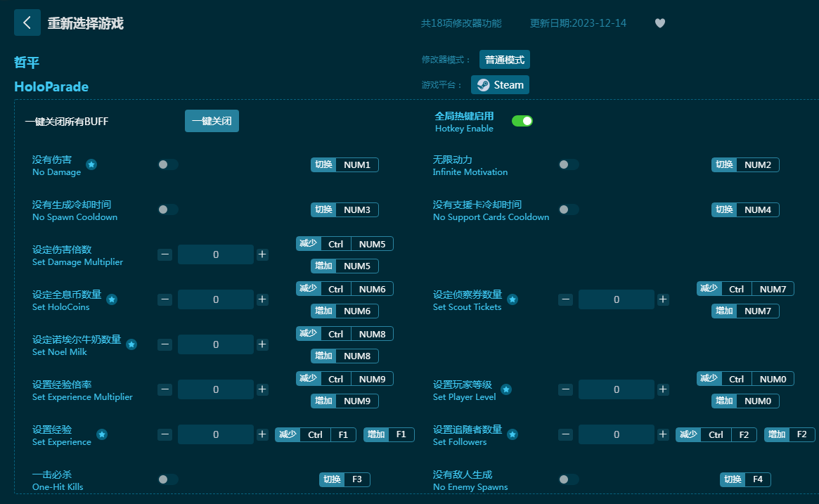Enable the No Damage toggle
The height and width of the screenshot is (504, 819).
[x=167, y=164]
